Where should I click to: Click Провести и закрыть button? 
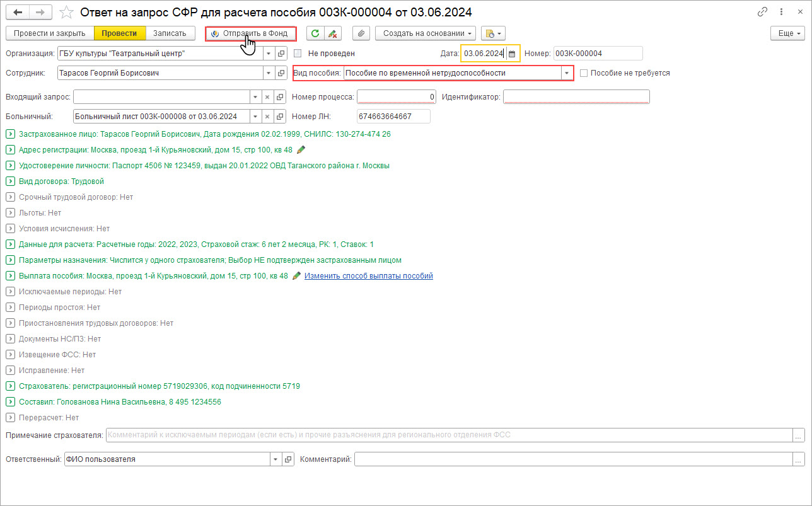click(x=50, y=33)
